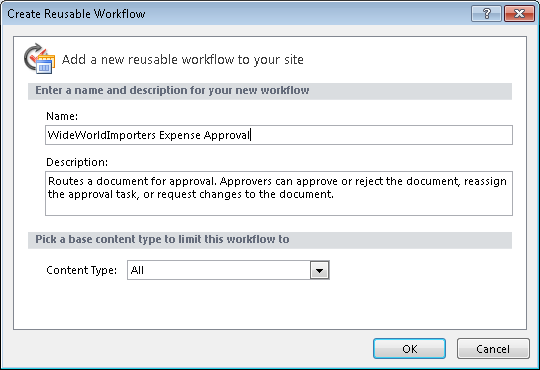Click the 'Content Type:' label
The height and width of the screenshot is (370, 540).
click(82, 270)
